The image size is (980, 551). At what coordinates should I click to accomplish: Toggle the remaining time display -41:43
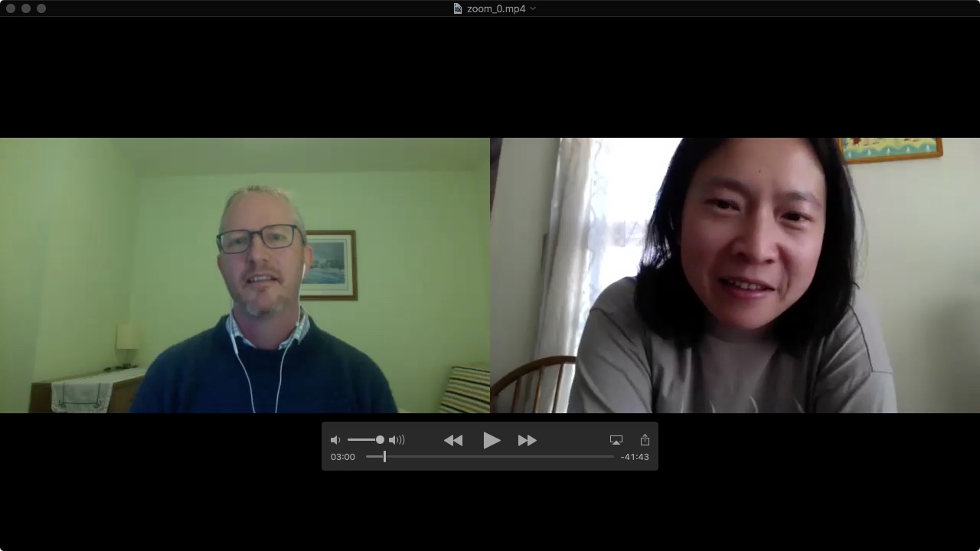pyautogui.click(x=635, y=457)
